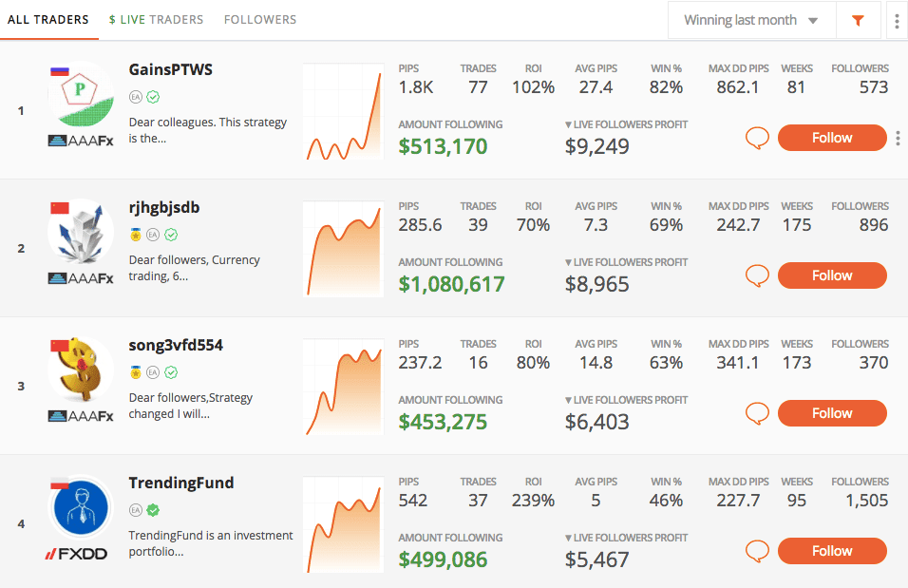Image resolution: width=908 pixels, height=588 pixels.
Task: Open the chat bubble for song3vfd554
Action: coord(757,414)
